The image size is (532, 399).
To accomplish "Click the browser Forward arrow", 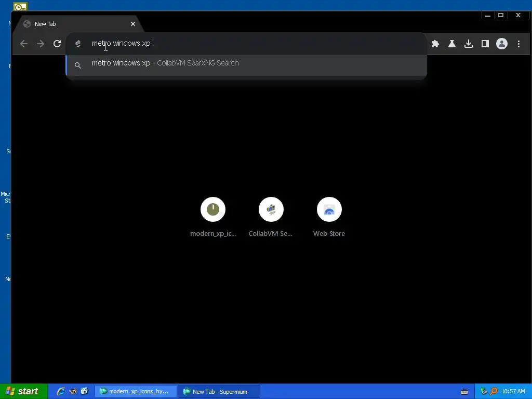I will point(41,44).
